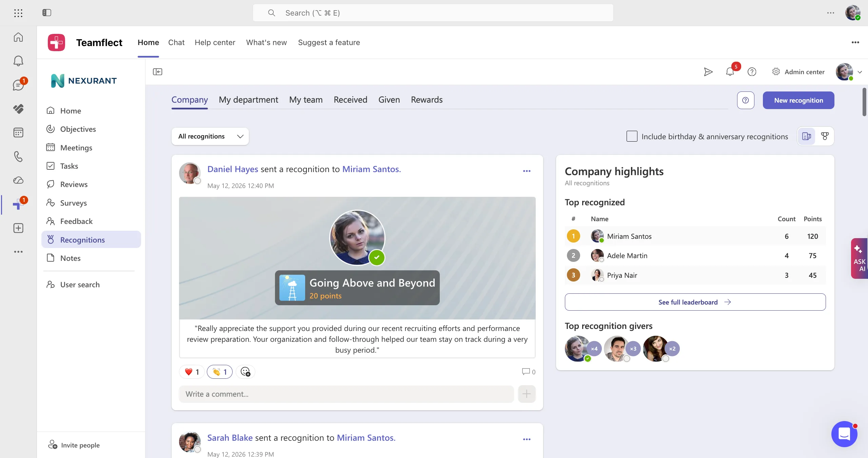The height and width of the screenshot is (458, 868).
Task: Check Include birthday & anniversary recognitions
Action: click(x=632, y=136)
